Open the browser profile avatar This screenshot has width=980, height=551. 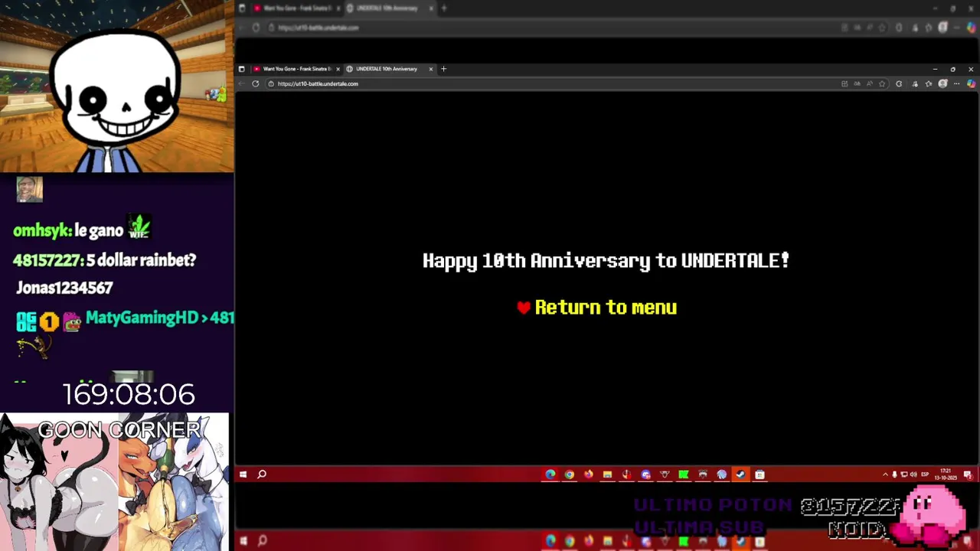click(943, 83)
